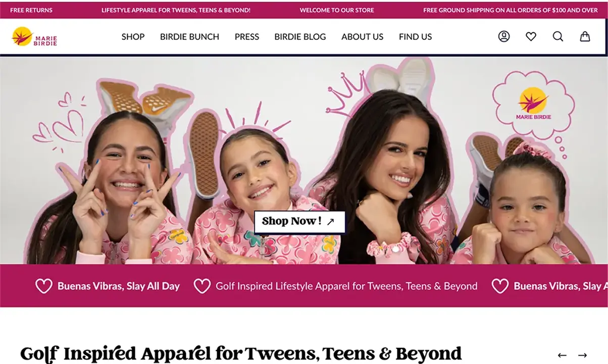Open search with the magnifier icon

pos(558,36)
